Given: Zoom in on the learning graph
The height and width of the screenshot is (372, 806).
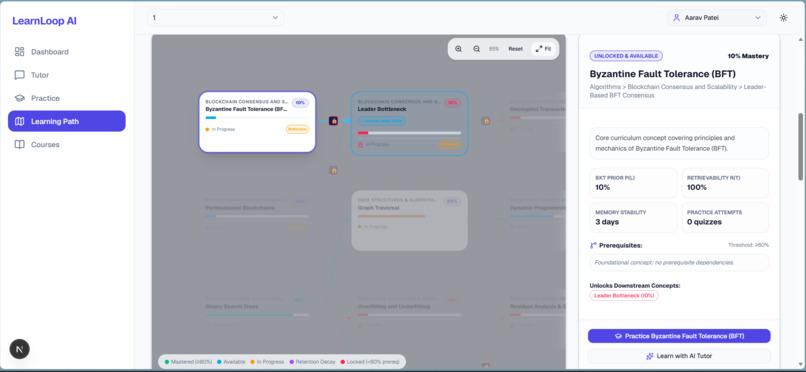Looking at the screenshot, I should pos(459,49).
